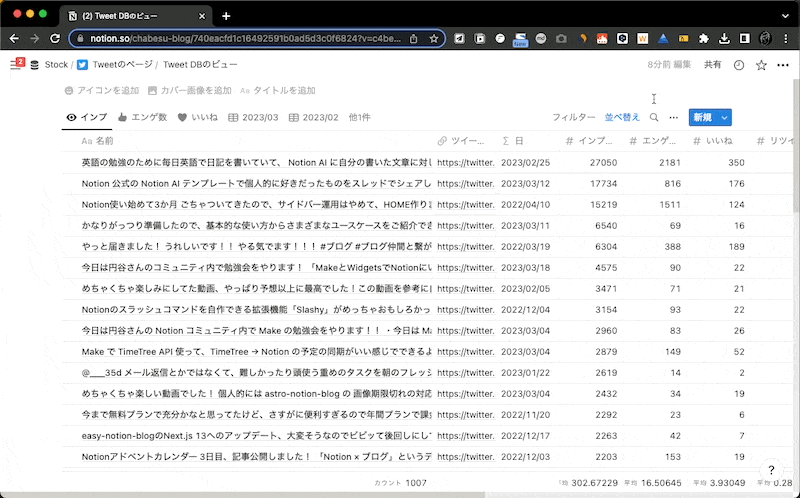Open the page options three-dot menu
Viewport: 800px width, 498px height.
click(x=783, y=65)
